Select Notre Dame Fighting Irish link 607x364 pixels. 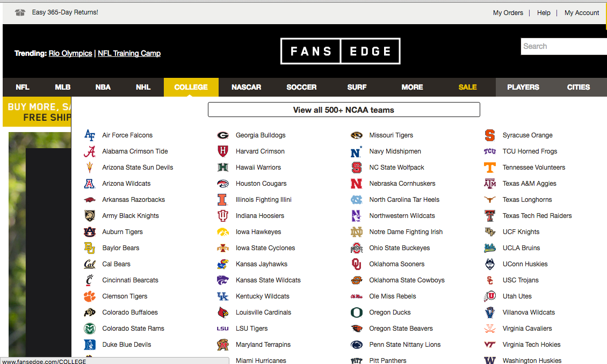(406, 232)
